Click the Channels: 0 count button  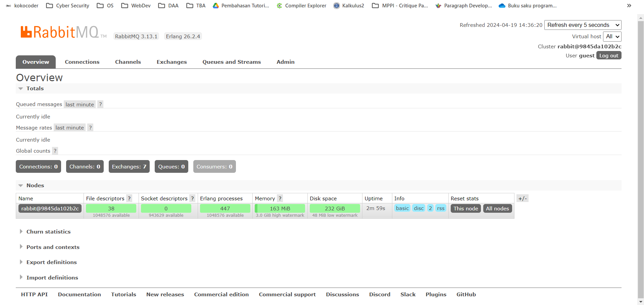85,166
